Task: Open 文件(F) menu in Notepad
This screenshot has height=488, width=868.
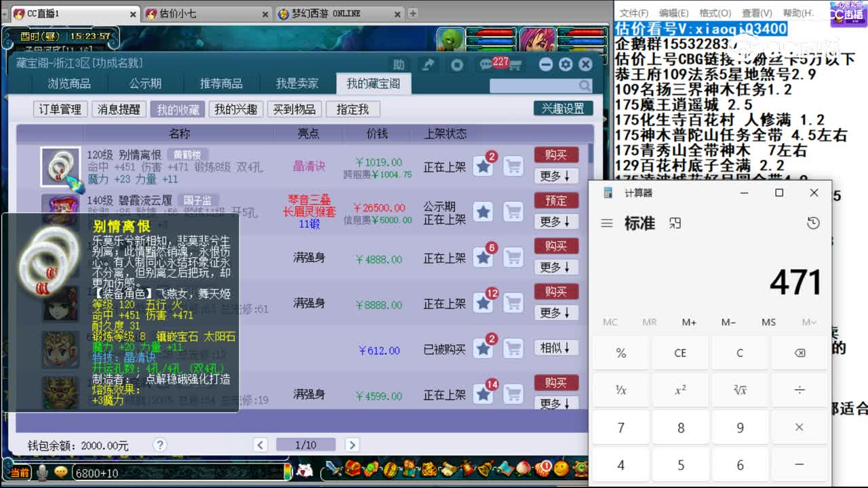Action: tap(634, 13)
